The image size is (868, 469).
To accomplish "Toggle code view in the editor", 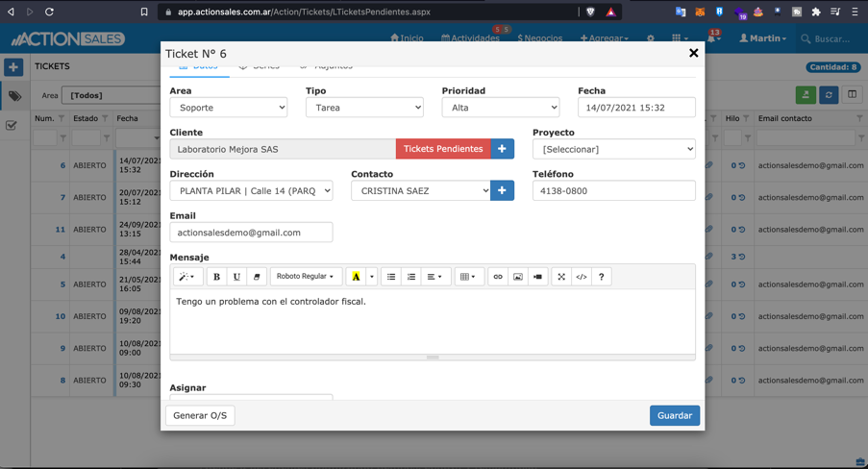I will pyautogui.click(x=582, y=277).
